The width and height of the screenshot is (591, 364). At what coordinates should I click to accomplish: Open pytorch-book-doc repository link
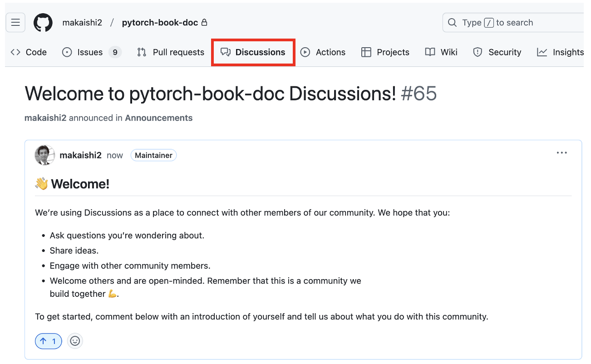[x=160, y=22]
